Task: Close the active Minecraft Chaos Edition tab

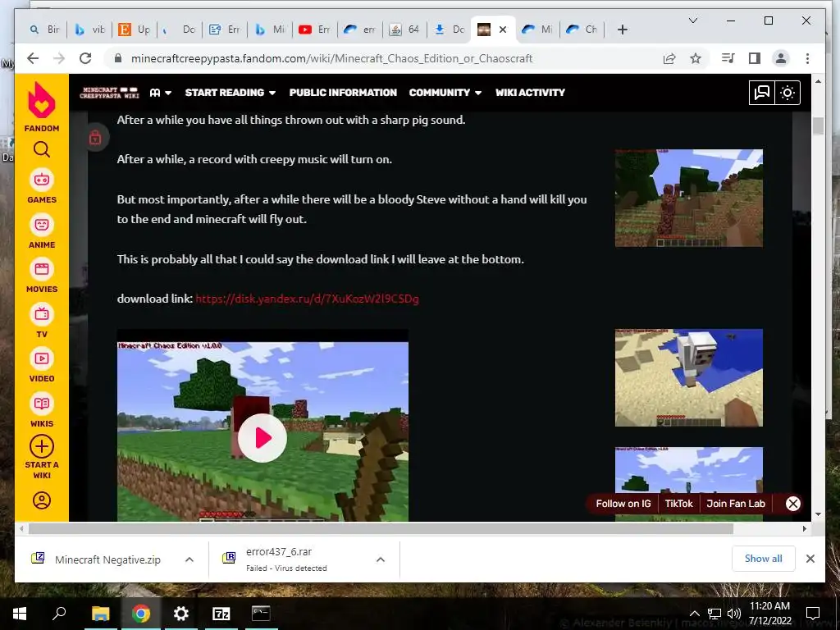Action: [x=503, y=30]
